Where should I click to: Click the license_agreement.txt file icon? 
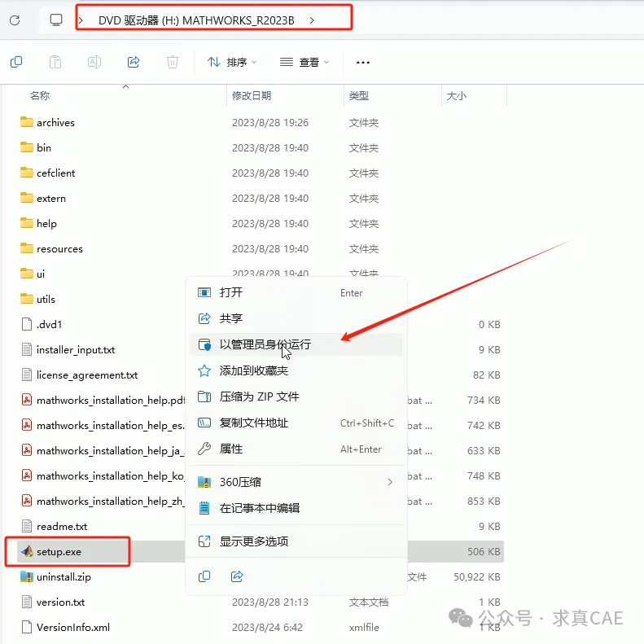click(27, 375)
